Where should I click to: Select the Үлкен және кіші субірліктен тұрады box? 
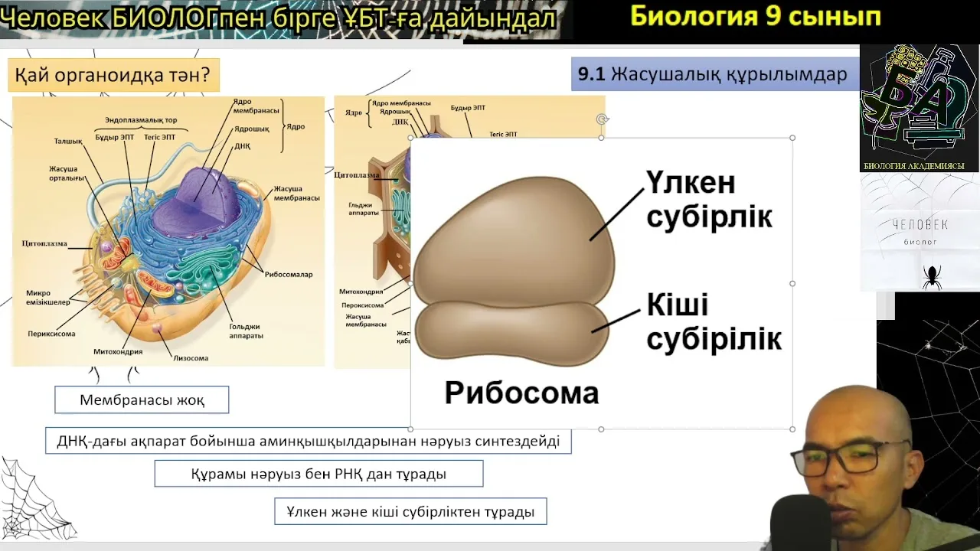(x=410, y=510)
